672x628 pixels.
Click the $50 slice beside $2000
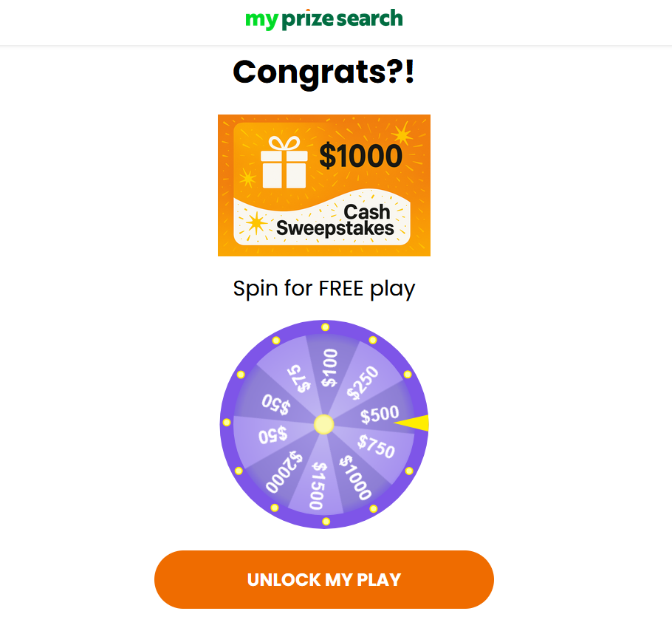tap(272, 435)
